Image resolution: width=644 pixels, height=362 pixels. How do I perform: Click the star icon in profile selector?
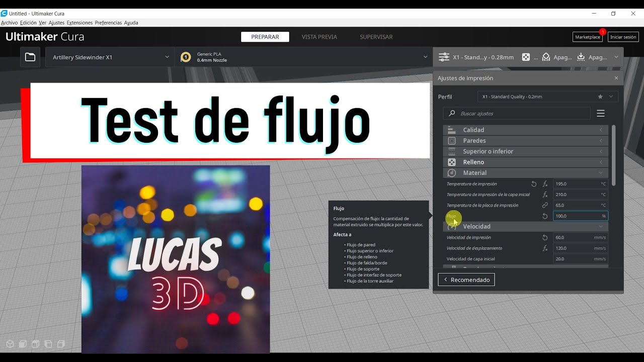coord(600,97)
